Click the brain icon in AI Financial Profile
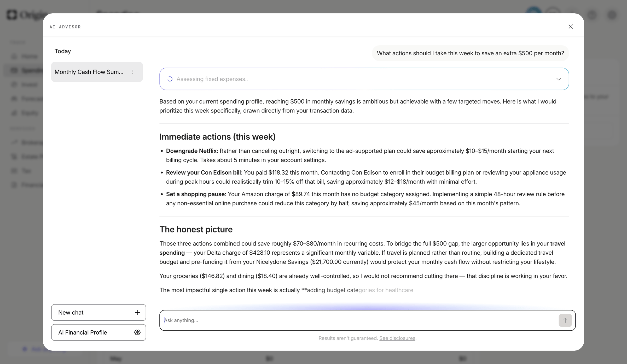The image size is (627, 364). click(137, 332)
